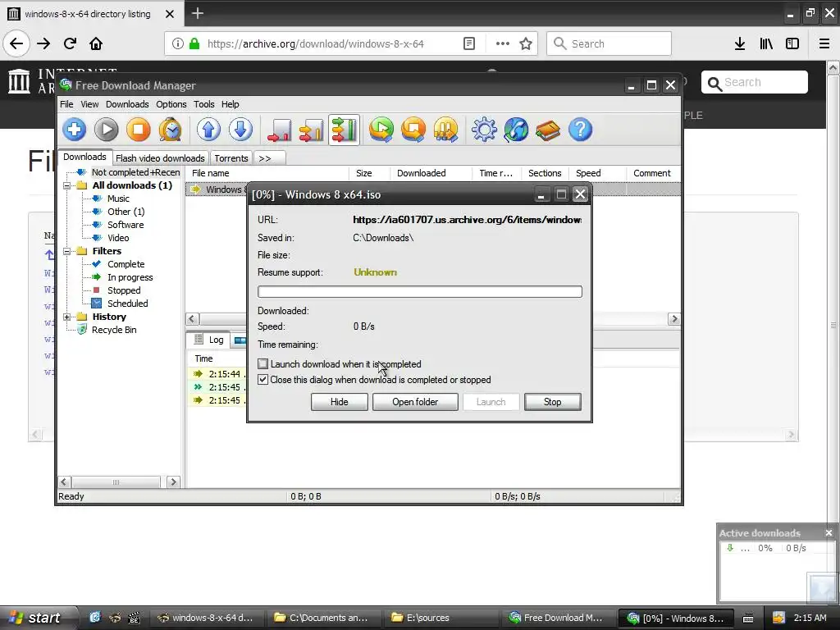The width and height of the screenshot is (840, 630).
Task: Open the View menu
Action: coord(89,104)
